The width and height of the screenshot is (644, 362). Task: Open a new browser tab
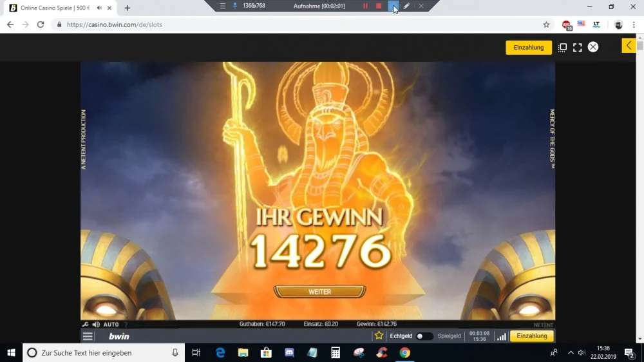128,8
